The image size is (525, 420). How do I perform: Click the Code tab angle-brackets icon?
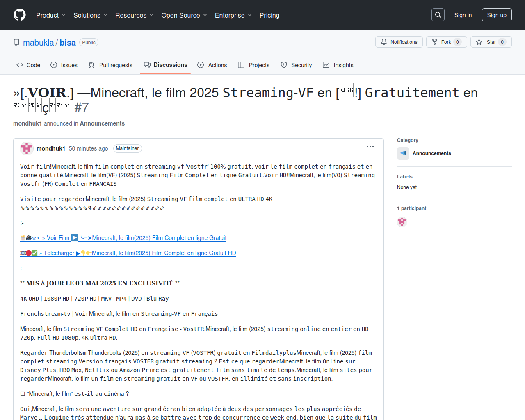(x=20, y=65)
